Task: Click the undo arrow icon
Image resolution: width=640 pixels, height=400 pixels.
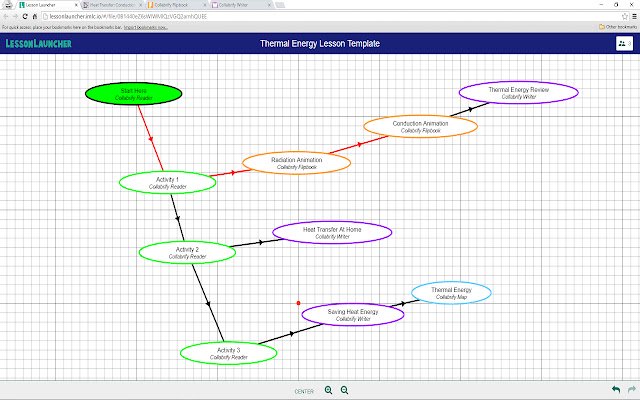Action: pos(616,389)
